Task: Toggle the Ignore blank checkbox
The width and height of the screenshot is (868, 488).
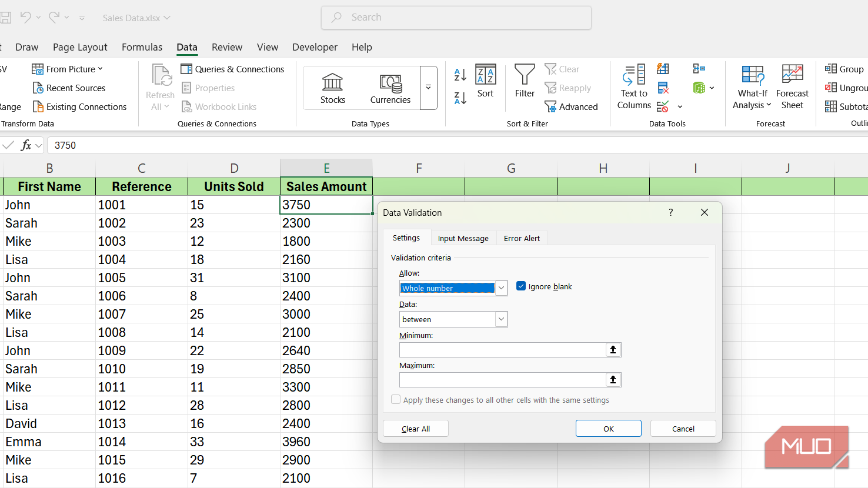Action: (x=521, y=286)
